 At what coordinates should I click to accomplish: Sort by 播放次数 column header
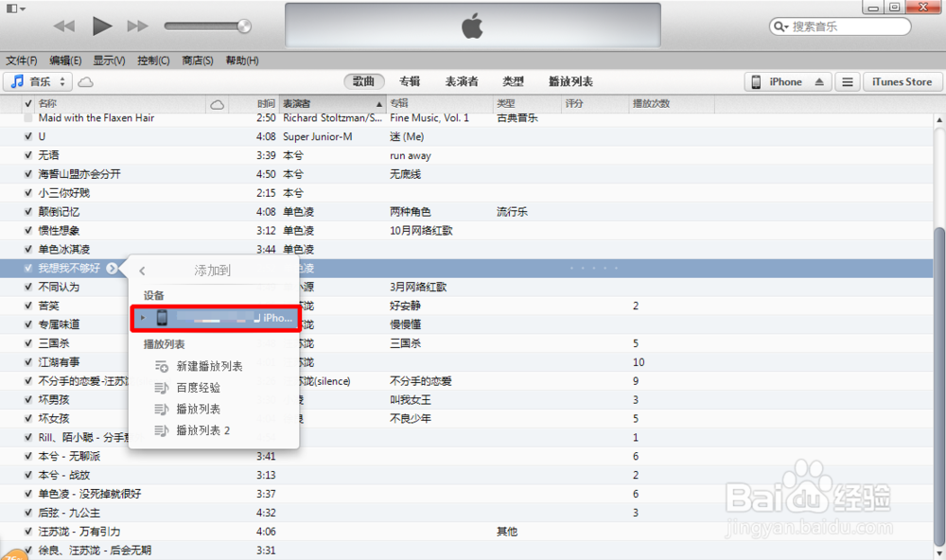pos(671,103)
